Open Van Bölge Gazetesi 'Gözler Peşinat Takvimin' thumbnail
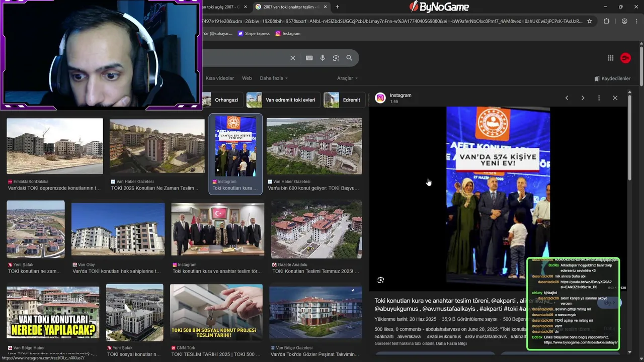 (315, 313)
